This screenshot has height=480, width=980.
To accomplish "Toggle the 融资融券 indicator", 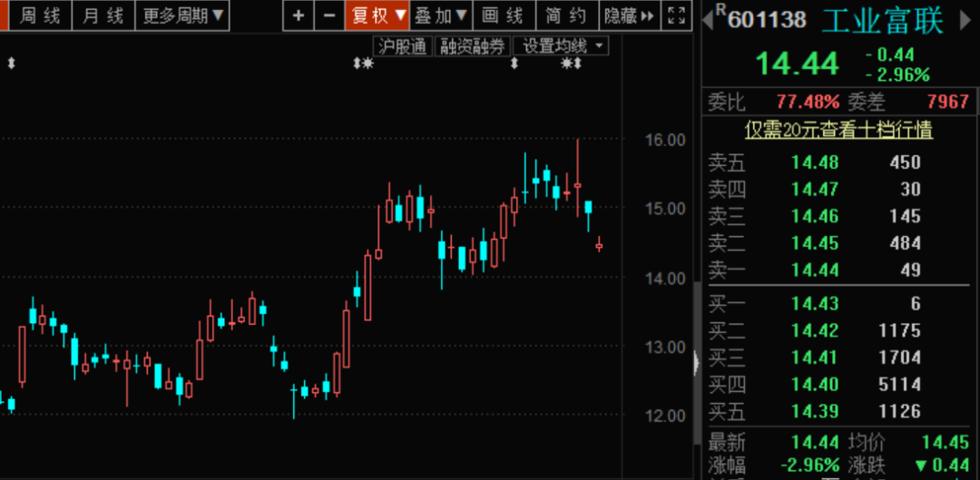I will click(x=472, y=46).
